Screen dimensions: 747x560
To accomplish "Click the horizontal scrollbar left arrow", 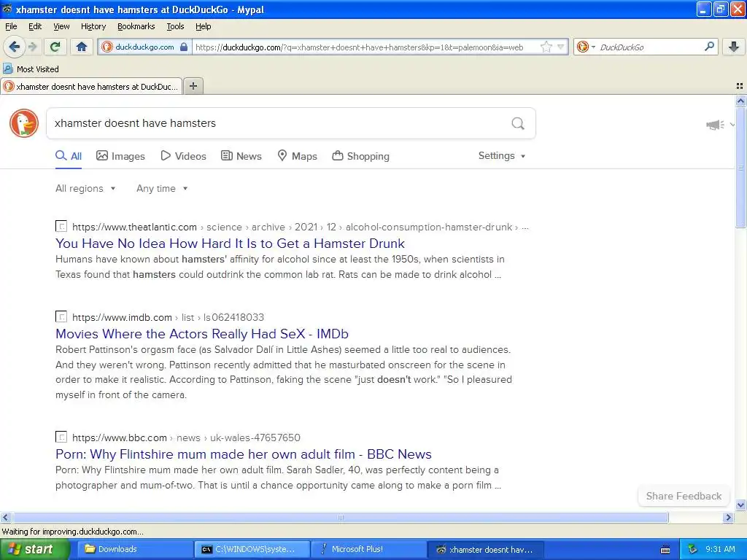I will 5,517.
